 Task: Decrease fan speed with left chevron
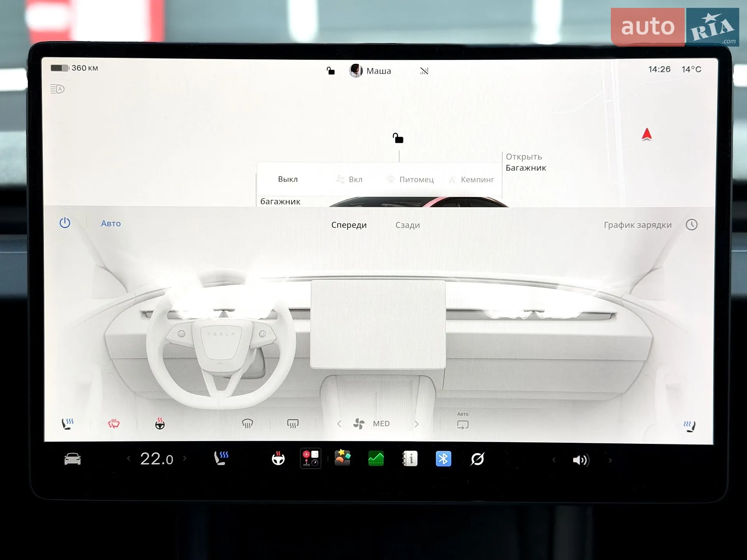click(x=339, y=424)
